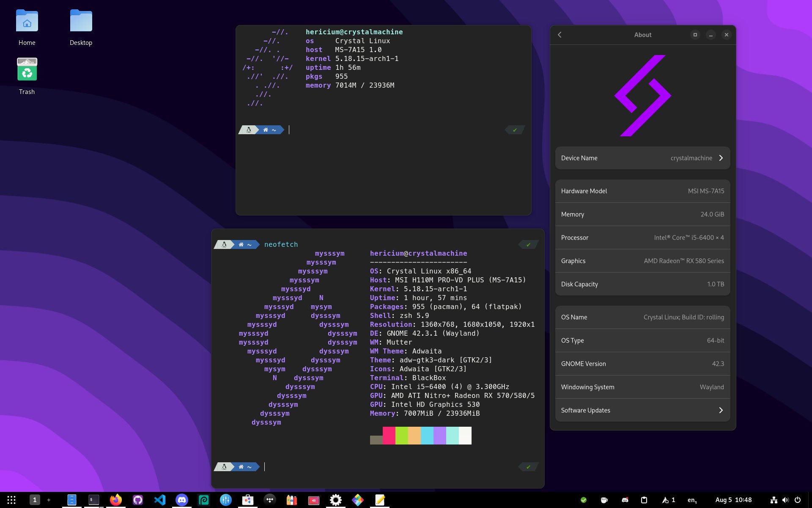
Task: Click the checkmark button on top terminal
Action: (x=514, y=130)
